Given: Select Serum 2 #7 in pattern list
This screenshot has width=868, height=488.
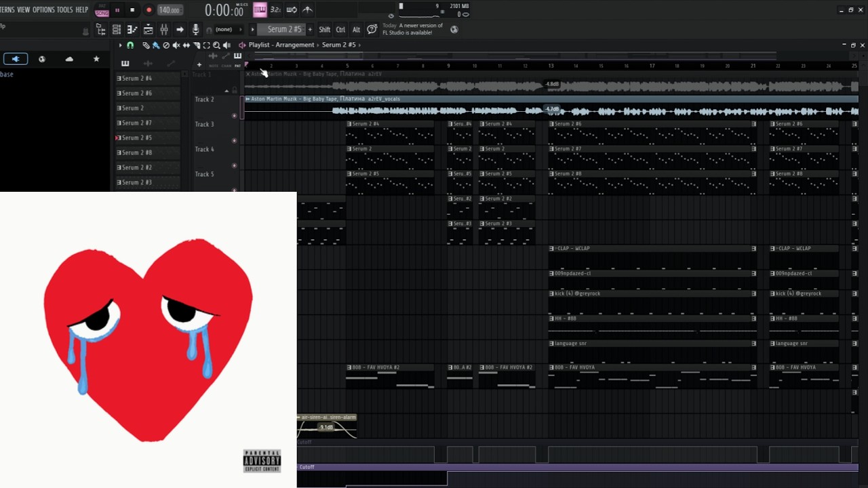Looking at the screenshot, I should 148,123.
